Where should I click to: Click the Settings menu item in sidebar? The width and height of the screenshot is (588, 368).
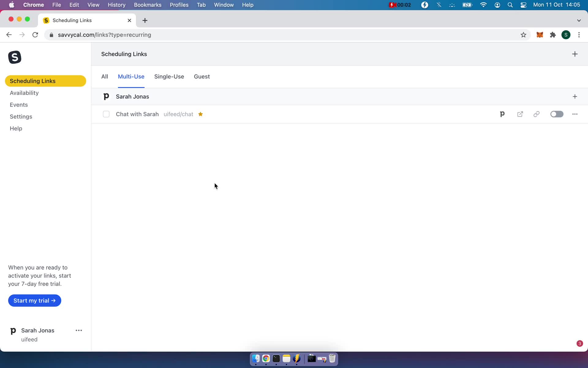[21, 116]
